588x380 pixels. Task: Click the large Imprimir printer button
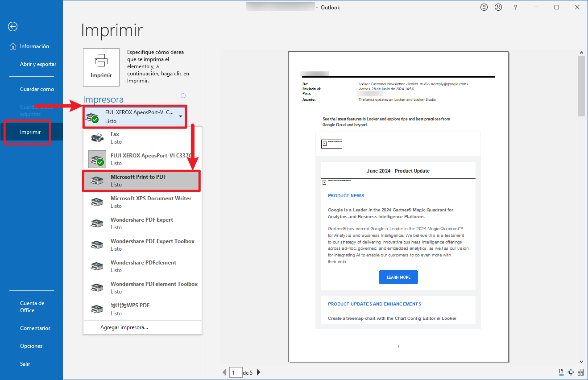101,67
